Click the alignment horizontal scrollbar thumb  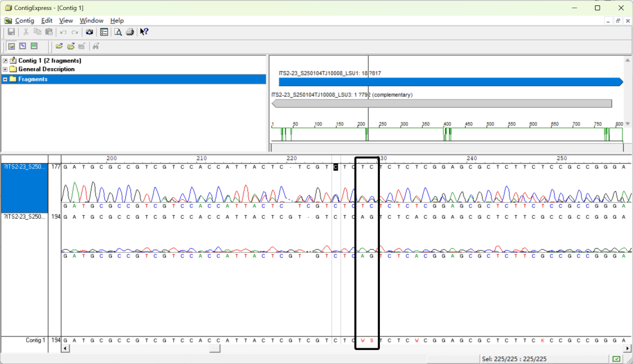pyautogui.click(x=215, y=348)
